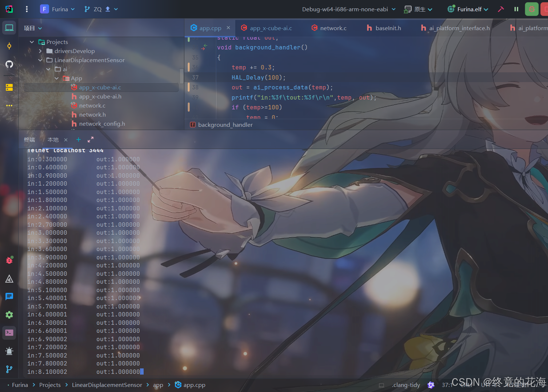Click LinearDisplacementSensor in the navigation bar

point(107,385)
